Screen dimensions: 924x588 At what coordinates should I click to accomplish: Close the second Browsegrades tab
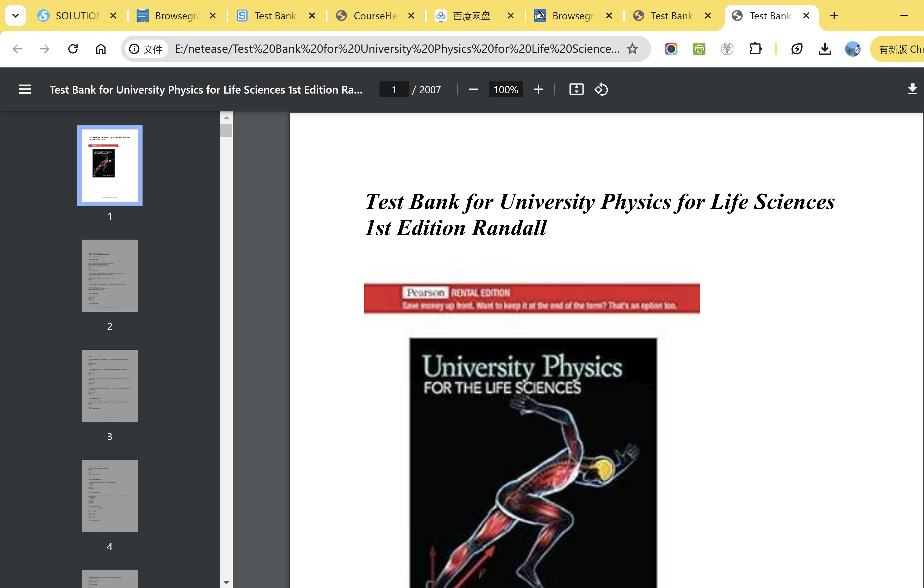coord(609,16)
